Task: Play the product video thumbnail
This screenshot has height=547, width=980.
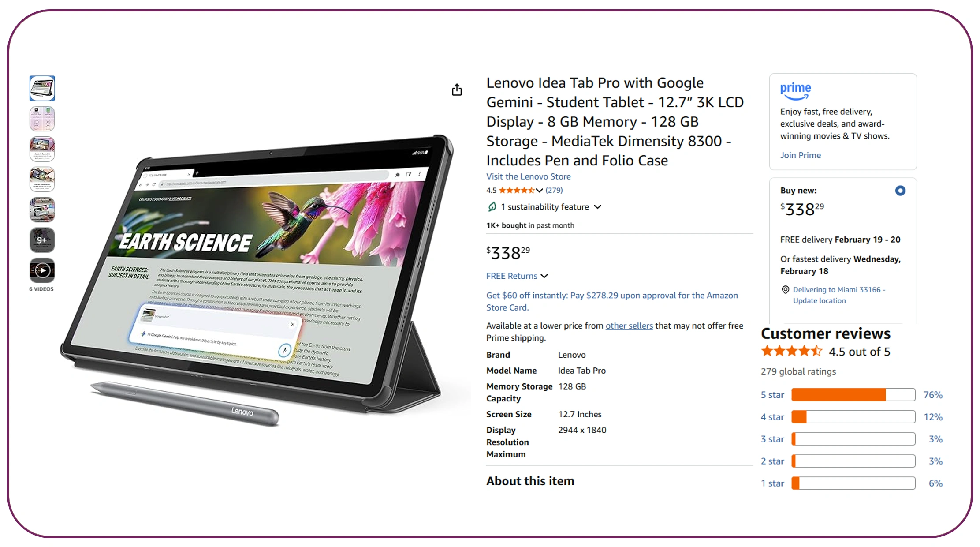Action: [x=42, y=270]
